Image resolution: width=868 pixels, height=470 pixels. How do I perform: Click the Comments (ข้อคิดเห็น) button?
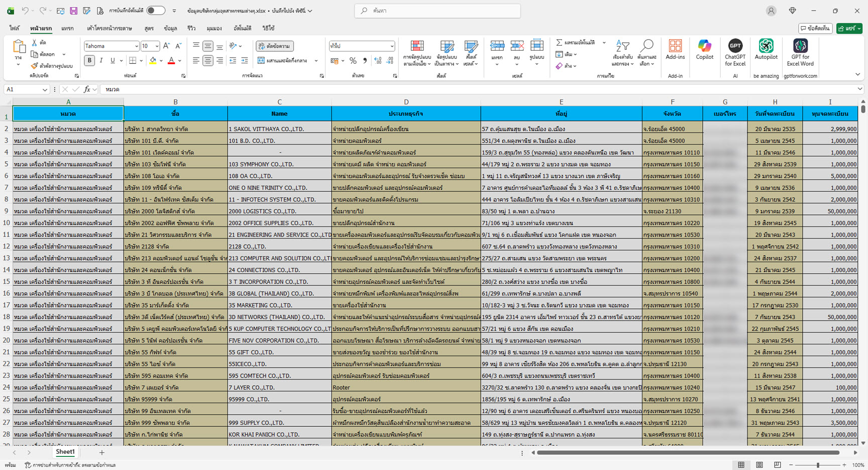(815, 29)
